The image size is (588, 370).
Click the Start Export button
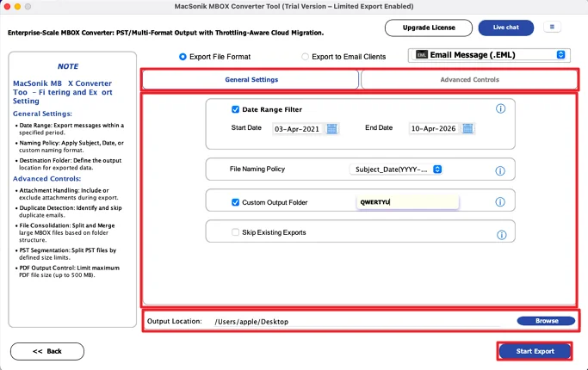tap(535, 351)
